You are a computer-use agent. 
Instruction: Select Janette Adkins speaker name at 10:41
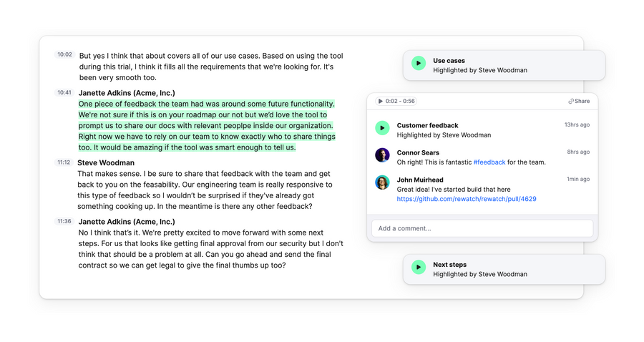(127, 93)
